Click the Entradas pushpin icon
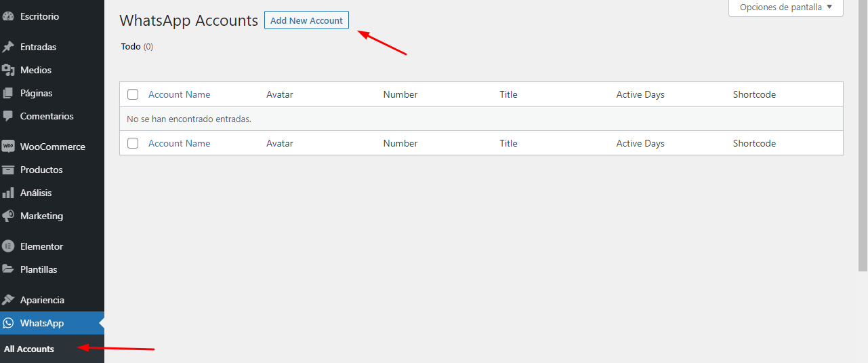 pos(8,47)
